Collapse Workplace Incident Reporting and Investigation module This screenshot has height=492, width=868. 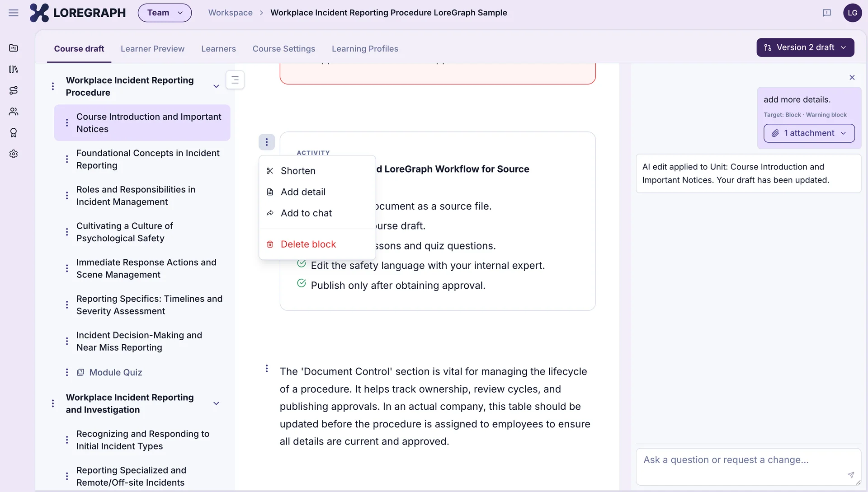[216, 403]
